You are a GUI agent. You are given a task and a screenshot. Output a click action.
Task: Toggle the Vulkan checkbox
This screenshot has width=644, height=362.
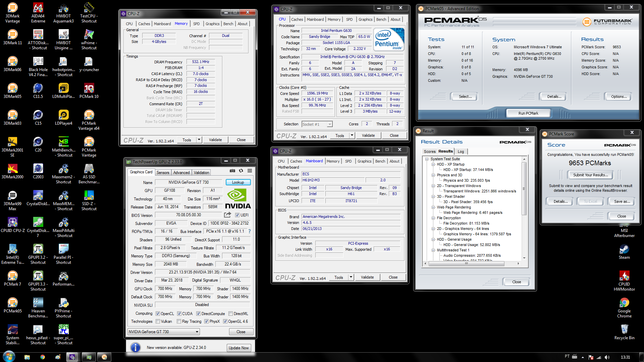pyautogui.click(x=158, y=321)
